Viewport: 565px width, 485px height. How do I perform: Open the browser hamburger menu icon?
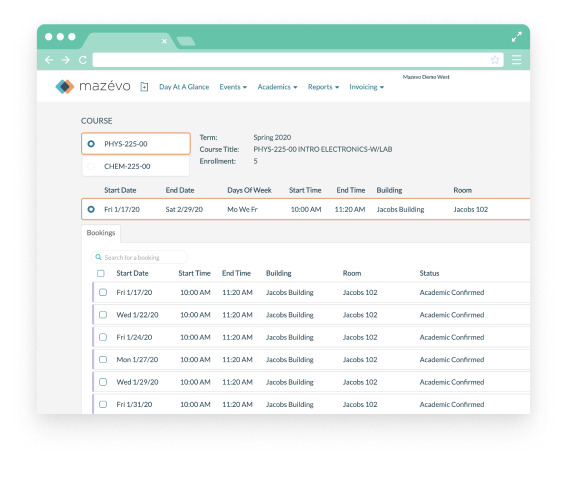(x=517, y=60)
